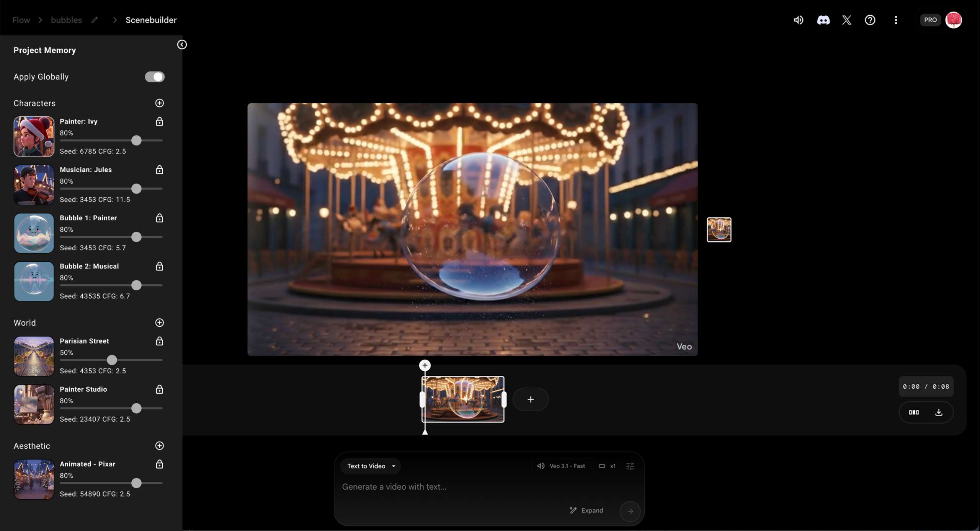This screenshot has height=531, width=980.
Task: Open the generation settings sliders icon
Action: tap(630, 466)
